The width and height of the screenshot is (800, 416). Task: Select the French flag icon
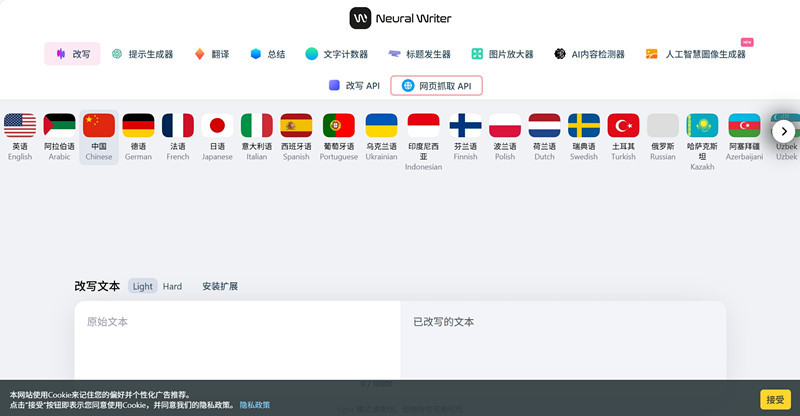click(x=178, y=126)
